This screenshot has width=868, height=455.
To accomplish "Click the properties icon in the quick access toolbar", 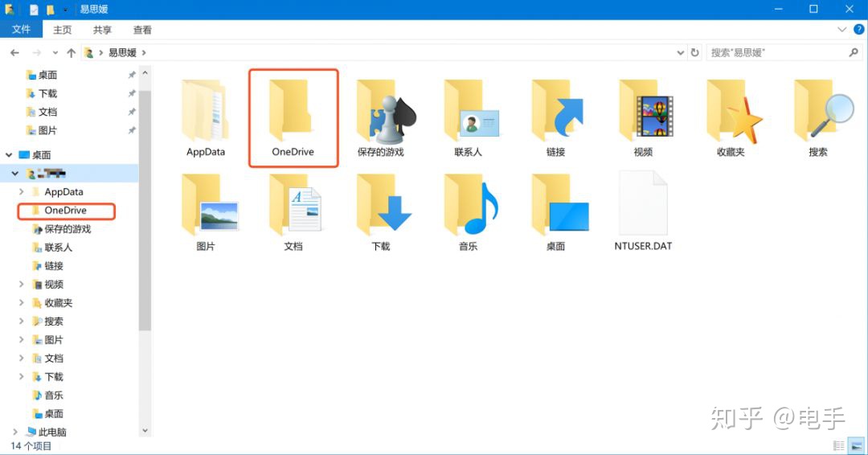I will point(35,10).
